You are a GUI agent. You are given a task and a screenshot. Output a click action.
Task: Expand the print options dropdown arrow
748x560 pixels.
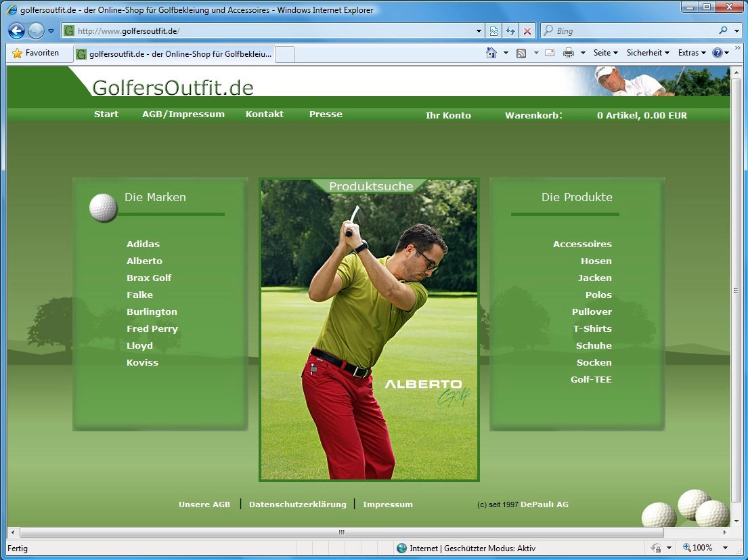coord(583,53)
